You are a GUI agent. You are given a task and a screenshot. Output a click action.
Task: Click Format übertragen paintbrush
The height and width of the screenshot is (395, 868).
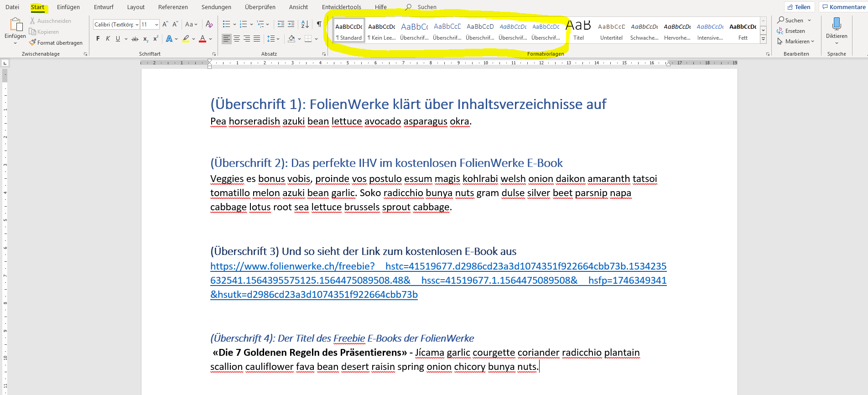pos(56,42)
